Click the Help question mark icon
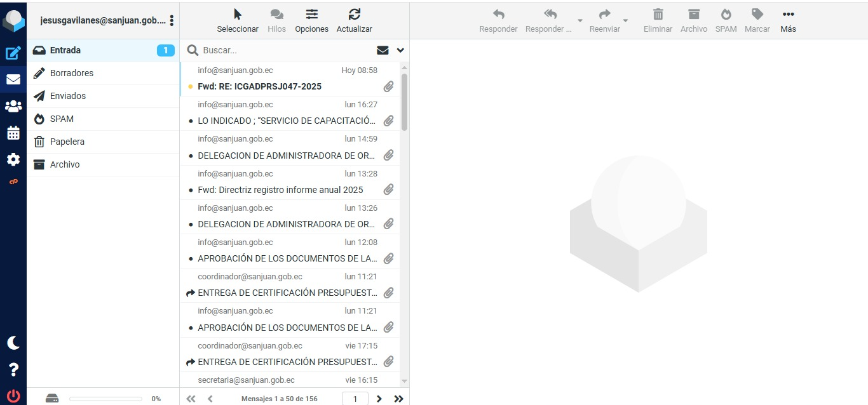This screenshot has height=405, width=868. coord(13,369)
